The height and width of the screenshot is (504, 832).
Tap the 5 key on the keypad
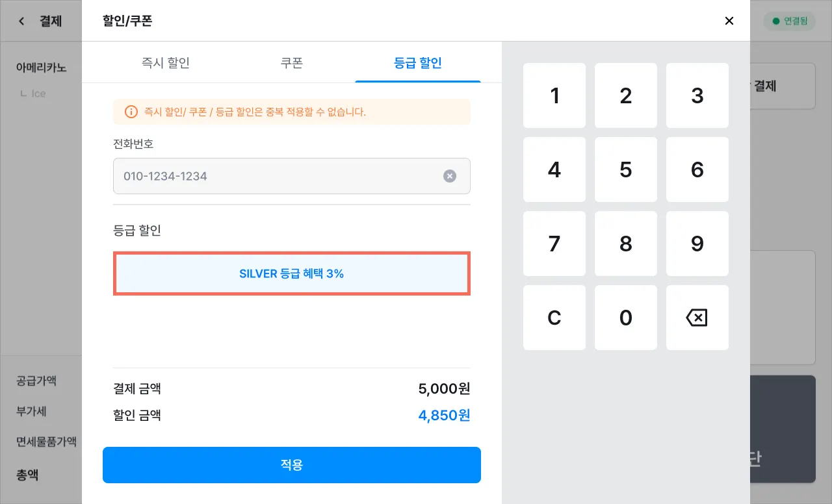click(626, 170)
